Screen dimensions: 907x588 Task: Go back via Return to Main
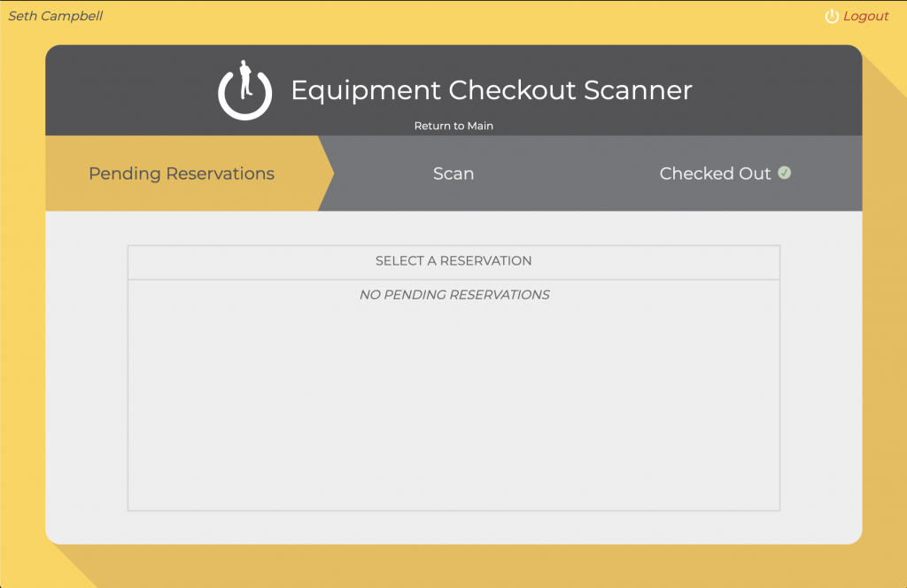pos(453,126)
